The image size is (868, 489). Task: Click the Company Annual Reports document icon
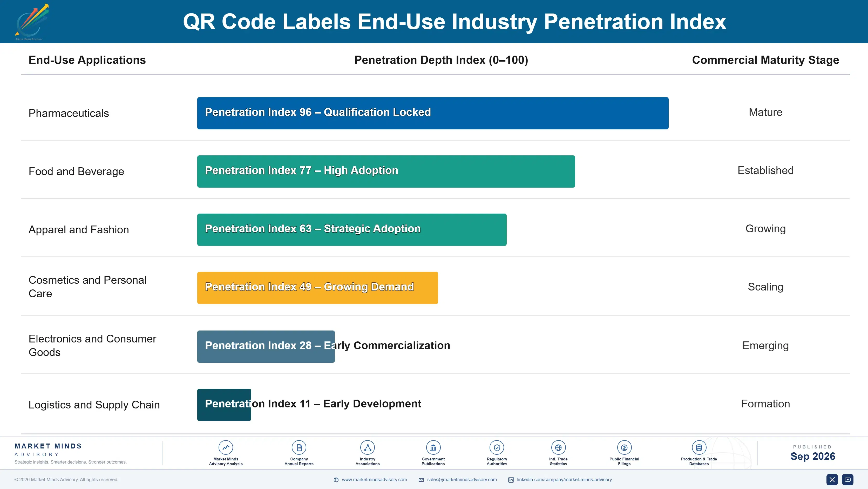[x=299, y=447]
